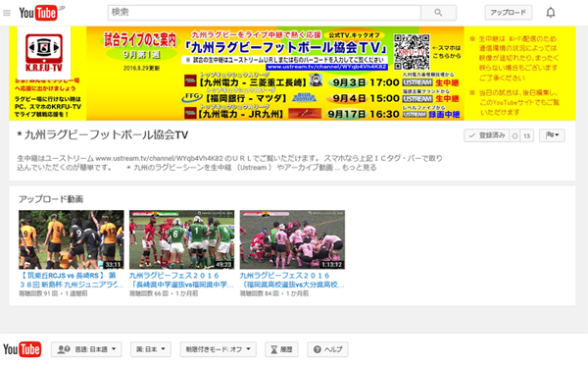The width and height of the screenshot is (588, 365).
Task: Open the hamburger guide menu icon
Action: 7,13
